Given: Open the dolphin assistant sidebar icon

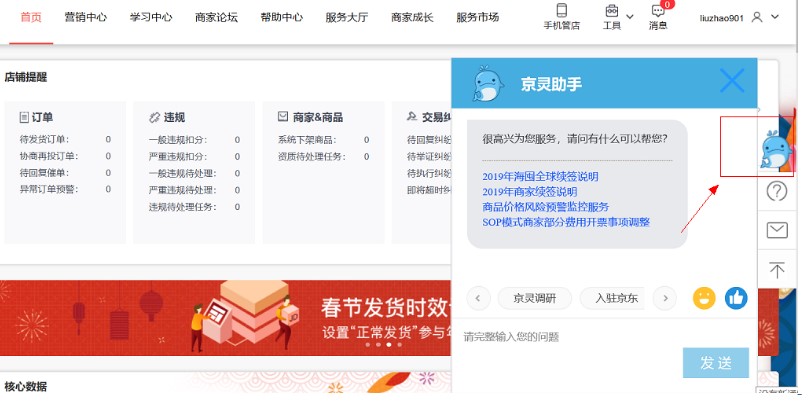Looking at the screenshot, I should coord(776,149).
